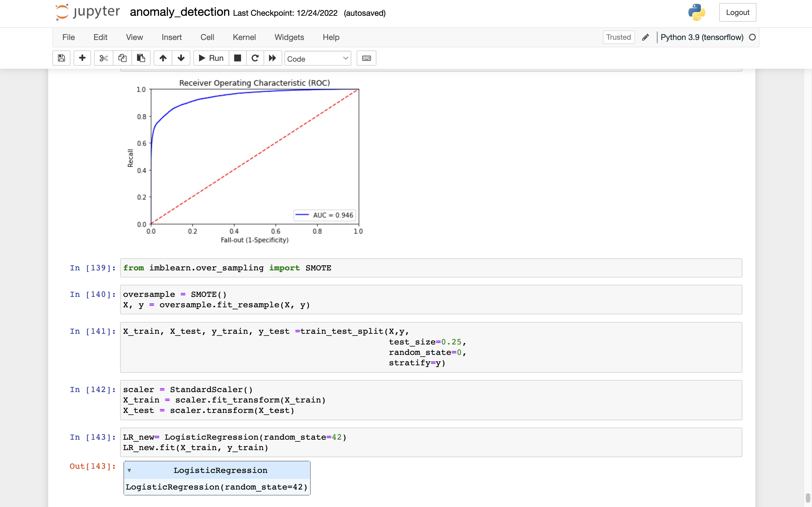Image resolution: width=812 pixels, height=507 pixels.
Task: Paste cells below icon
Action: 141,58
